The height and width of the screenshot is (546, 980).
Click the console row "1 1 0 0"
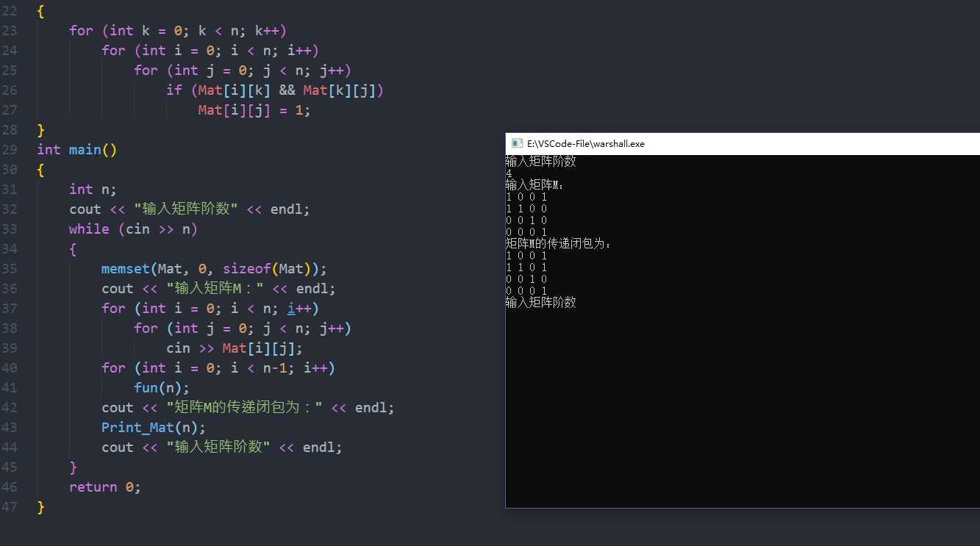526,209
